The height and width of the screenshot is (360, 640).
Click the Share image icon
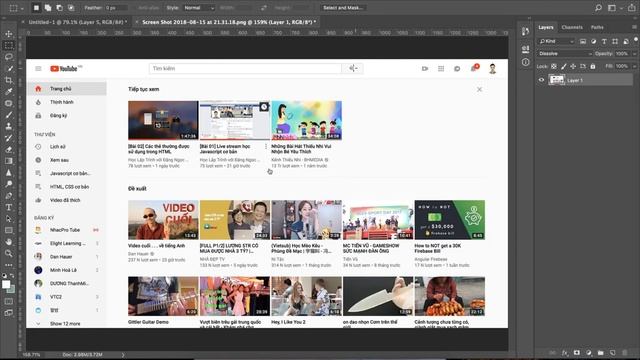click(x=632, y=8)
